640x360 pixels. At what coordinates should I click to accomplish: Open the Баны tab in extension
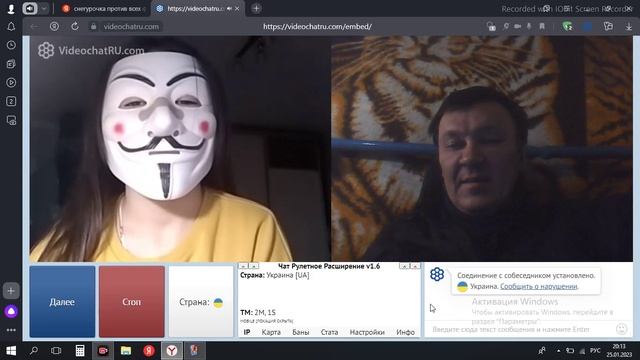click(x=301, y=332)
